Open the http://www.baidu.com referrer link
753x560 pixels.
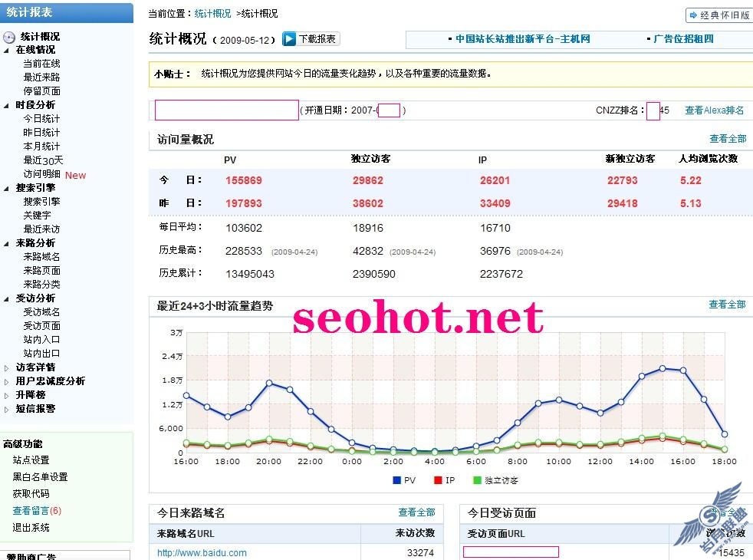tap(202, 552)
